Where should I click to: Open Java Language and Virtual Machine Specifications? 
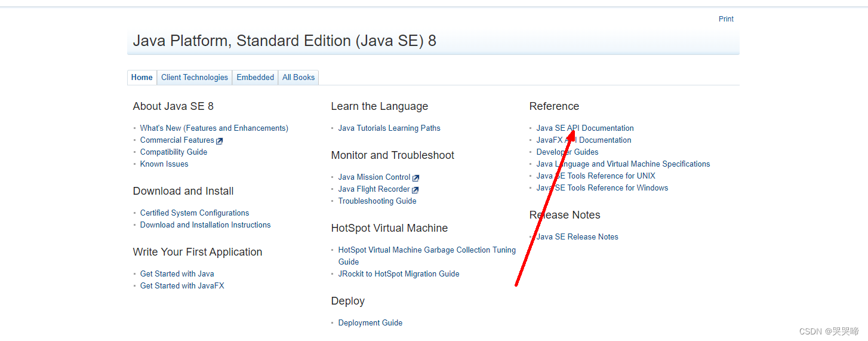pos(623,164)
